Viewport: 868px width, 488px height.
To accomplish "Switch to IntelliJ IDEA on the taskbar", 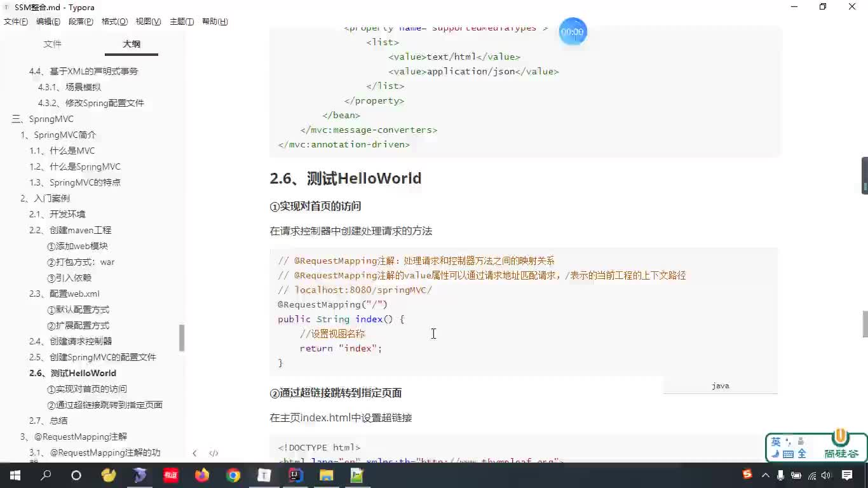I will tap(295, 475).
